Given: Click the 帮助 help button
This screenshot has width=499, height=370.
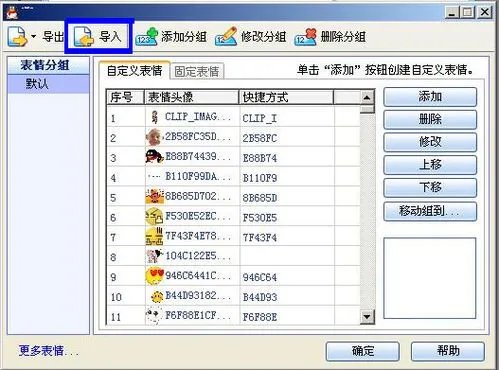Looking at the screenshot, I should point(448,351).
